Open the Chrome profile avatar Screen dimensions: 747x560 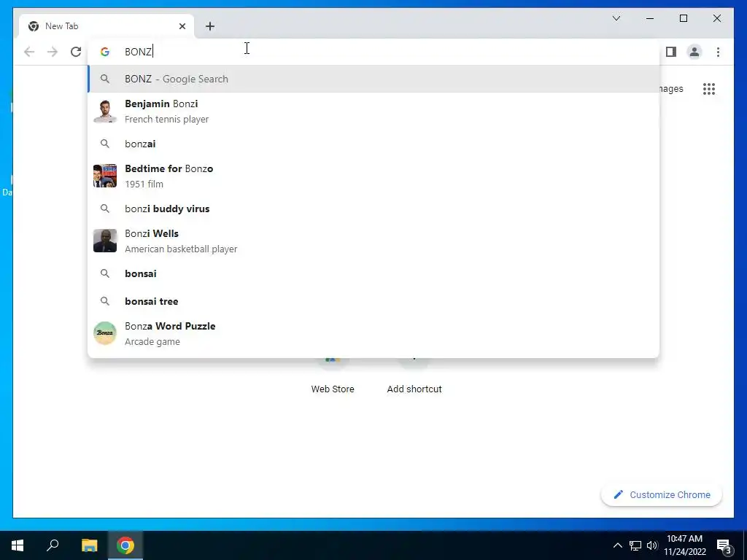(694, 52)
